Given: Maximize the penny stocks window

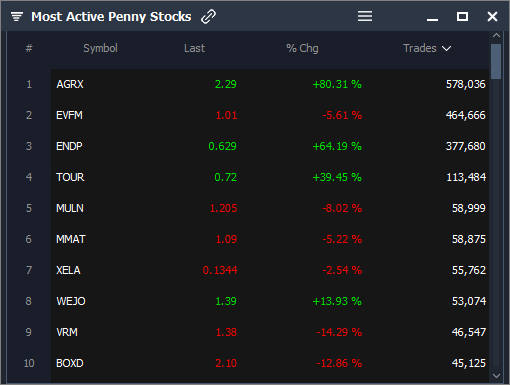Looking at the screenshot, I should click(x=462, y=16).
